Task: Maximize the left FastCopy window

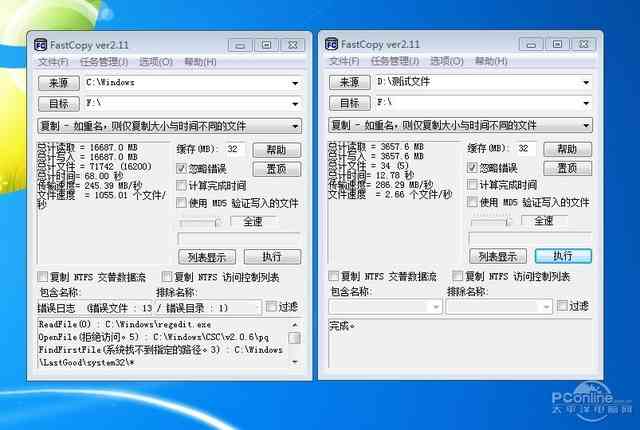Action: 267,45
